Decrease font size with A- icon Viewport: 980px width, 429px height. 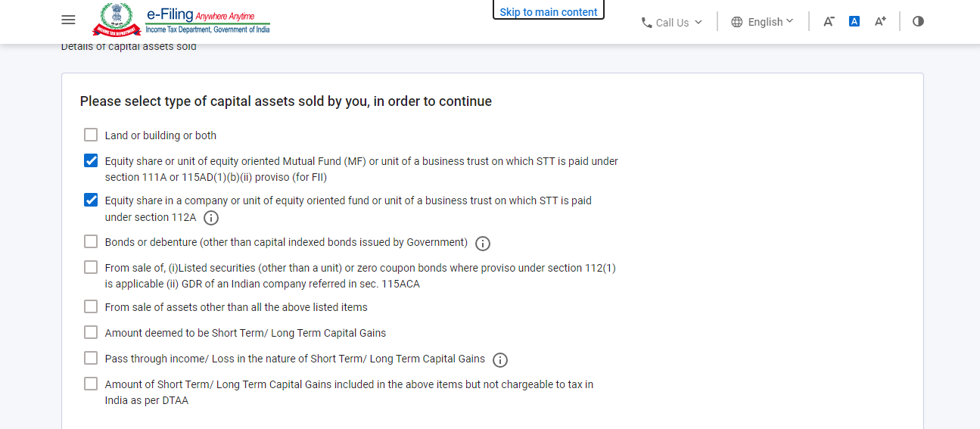coord(829,21)
